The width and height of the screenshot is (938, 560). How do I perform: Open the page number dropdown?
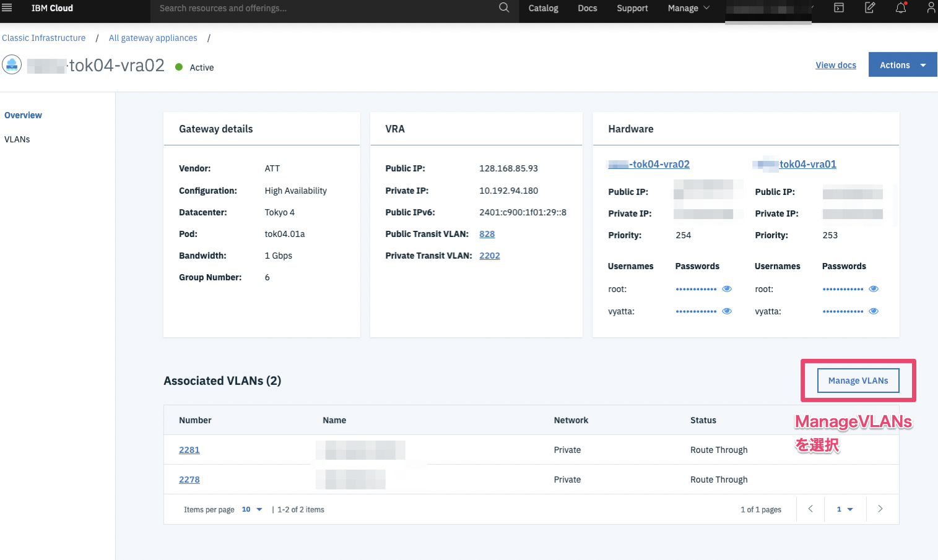(845, 509)
